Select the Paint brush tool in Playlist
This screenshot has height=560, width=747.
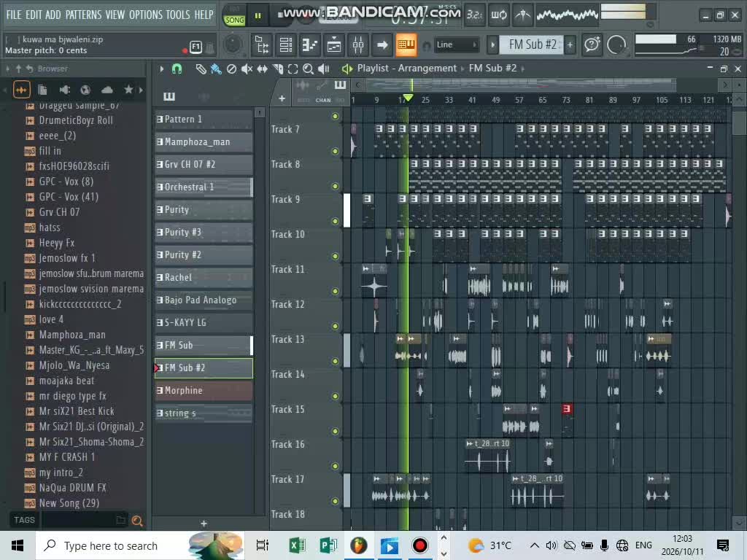[x=216, y=69]
